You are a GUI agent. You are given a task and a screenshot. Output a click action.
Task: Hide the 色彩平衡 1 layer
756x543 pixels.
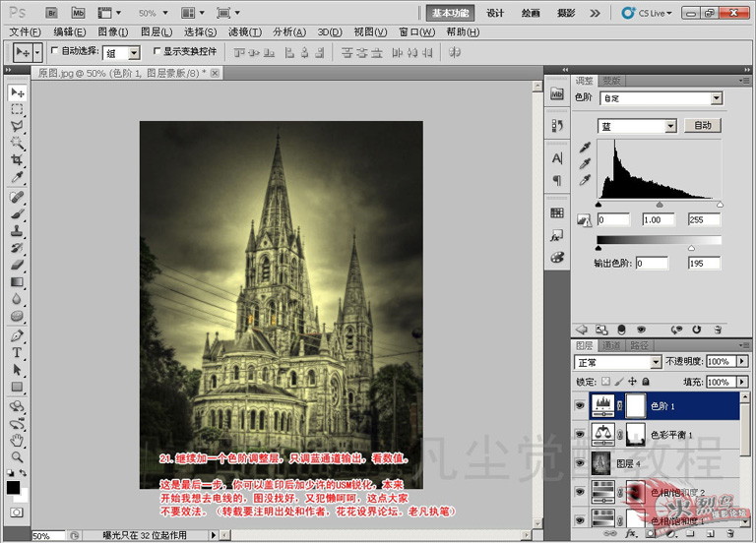click(580, 435)
